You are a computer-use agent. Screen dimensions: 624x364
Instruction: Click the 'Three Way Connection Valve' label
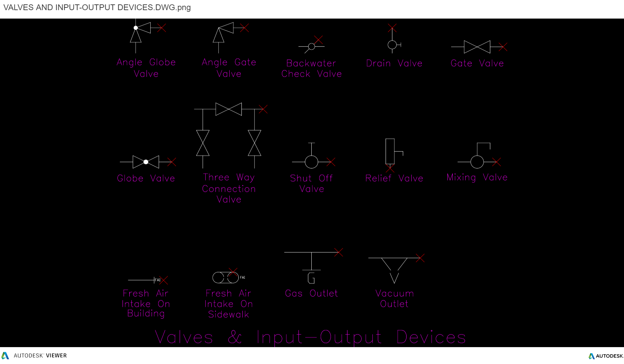click(229, 188)
